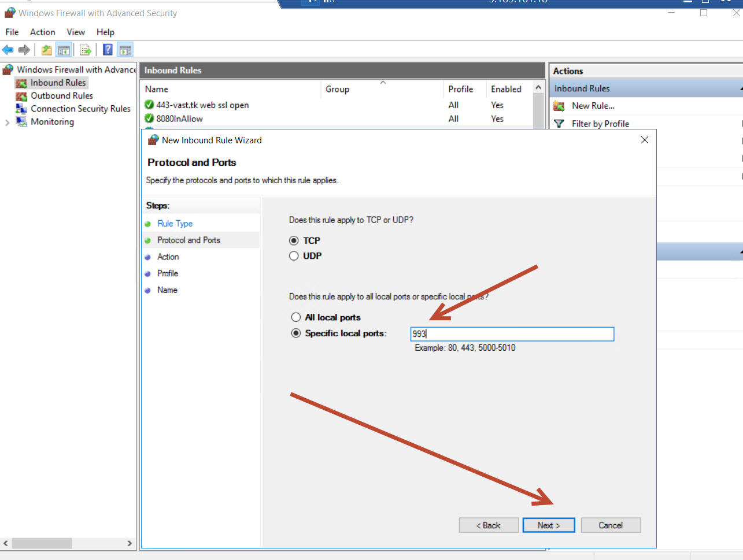Screen dimensions: 743x560
Task: Toggle Show/Hide Console Tree toolbar icon
Action: 64,50
